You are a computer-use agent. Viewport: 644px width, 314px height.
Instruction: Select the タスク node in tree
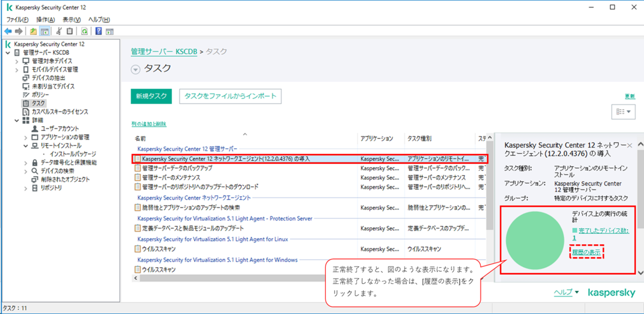coord(39,103)
